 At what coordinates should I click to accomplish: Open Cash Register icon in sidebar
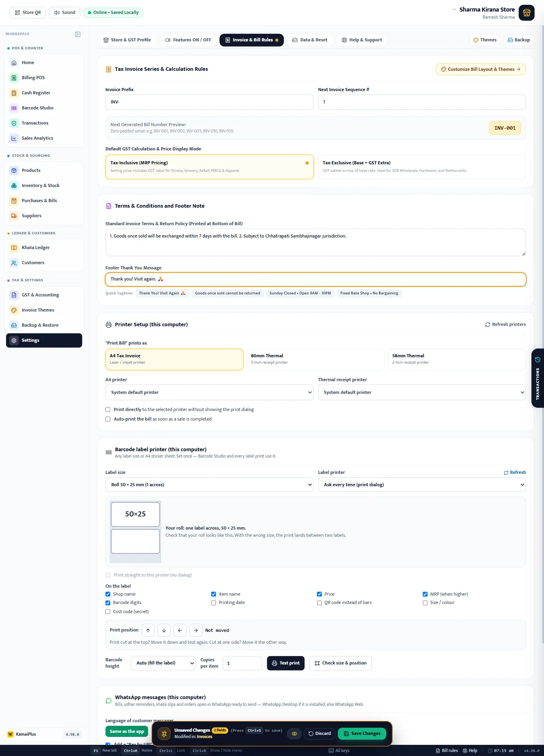pos(14,93)
